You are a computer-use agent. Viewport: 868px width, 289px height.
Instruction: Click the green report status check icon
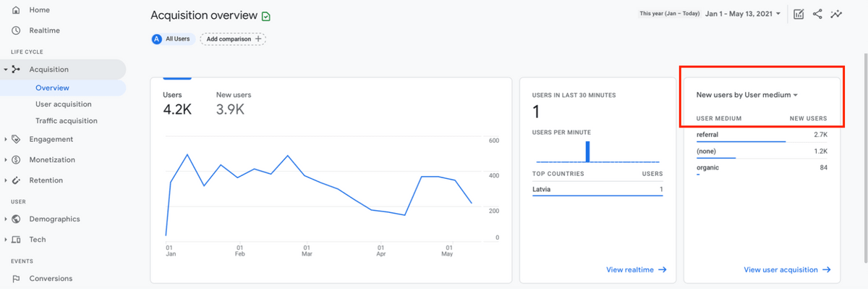pyautogui.click(x=266, y=16)
